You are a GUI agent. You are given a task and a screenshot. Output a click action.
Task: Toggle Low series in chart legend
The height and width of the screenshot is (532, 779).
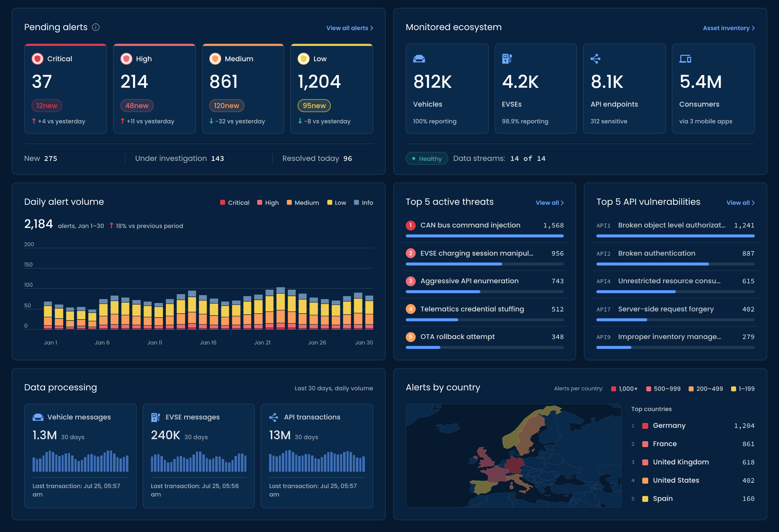coord(337,203)
